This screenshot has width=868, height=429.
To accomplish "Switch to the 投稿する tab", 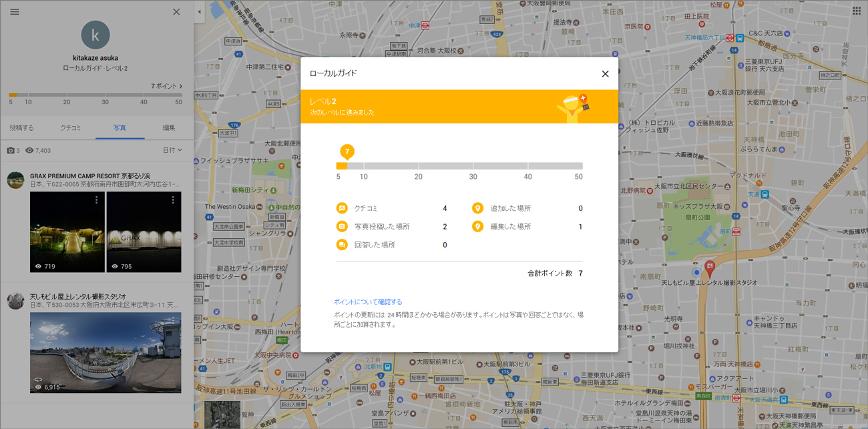I will pos(21,127).
